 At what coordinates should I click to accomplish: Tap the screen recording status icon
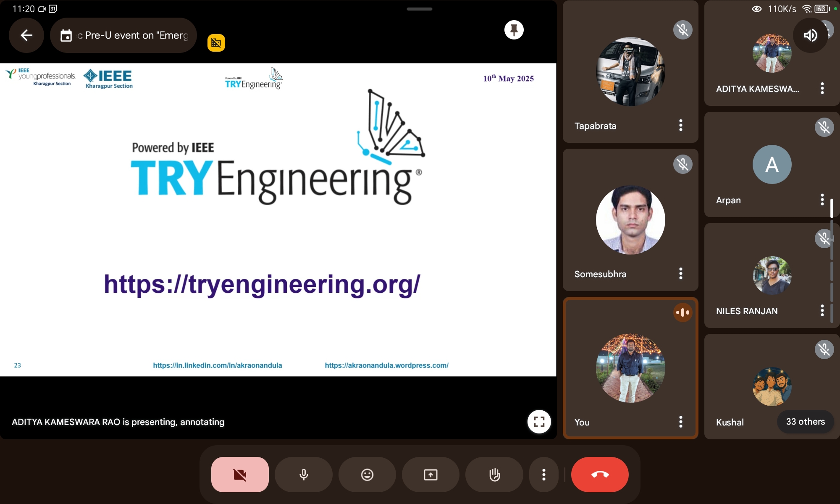tap(42, 9)
